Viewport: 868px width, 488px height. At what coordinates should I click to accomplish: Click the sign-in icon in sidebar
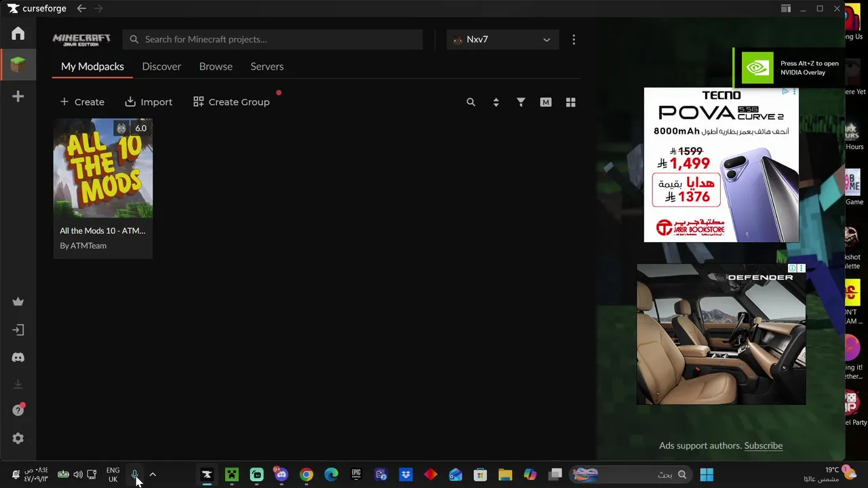[18, 330]
